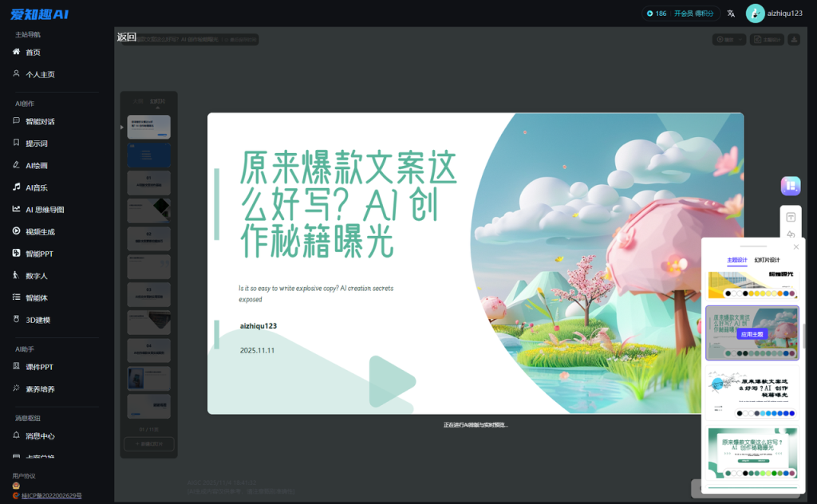The image size is (817, 504).
Task: Open 个人主页 personal page
Action: (x=40, y=74)
